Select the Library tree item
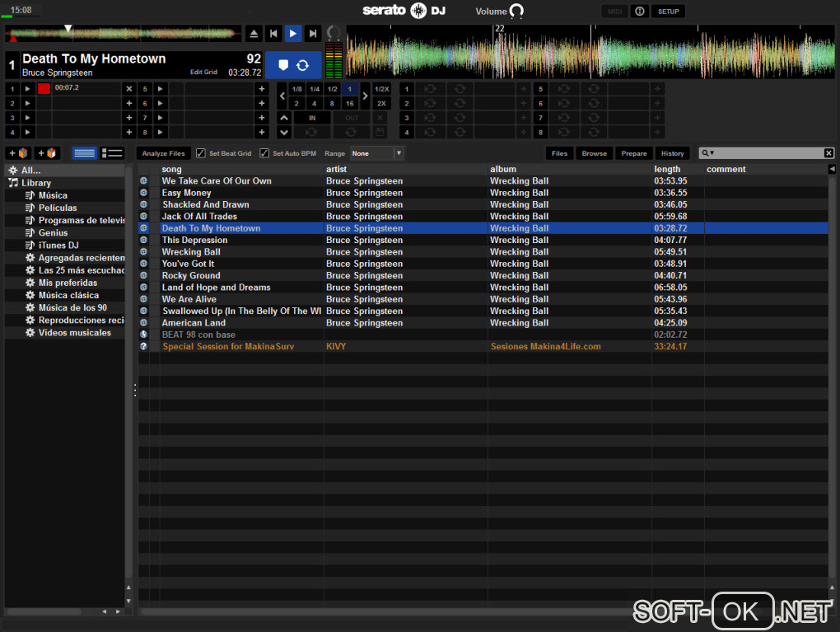 coord(65,183)
